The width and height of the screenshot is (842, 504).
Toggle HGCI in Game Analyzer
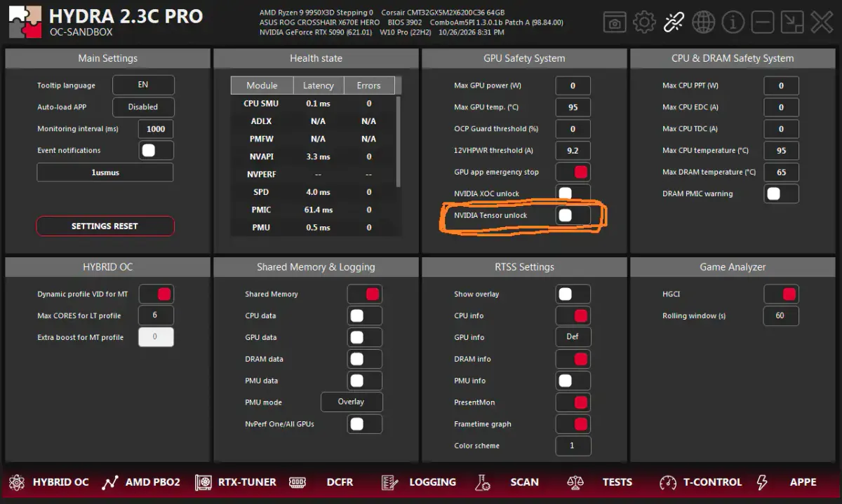781,294
